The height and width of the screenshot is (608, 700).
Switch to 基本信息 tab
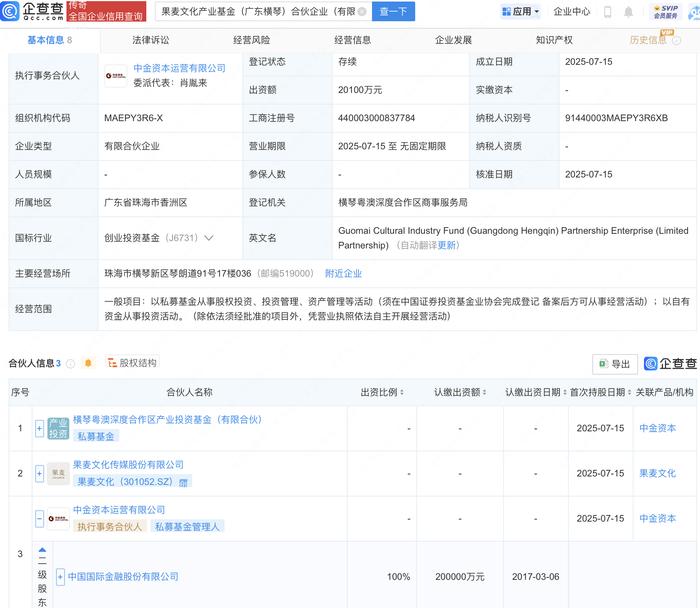click(50, 40)
